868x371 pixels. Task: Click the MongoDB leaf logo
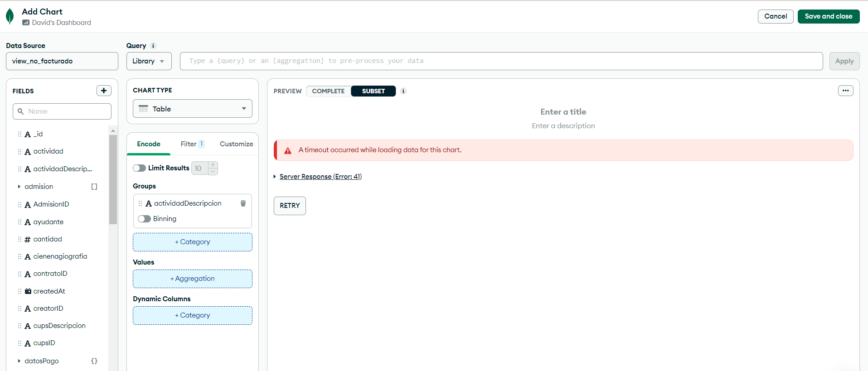10,16
